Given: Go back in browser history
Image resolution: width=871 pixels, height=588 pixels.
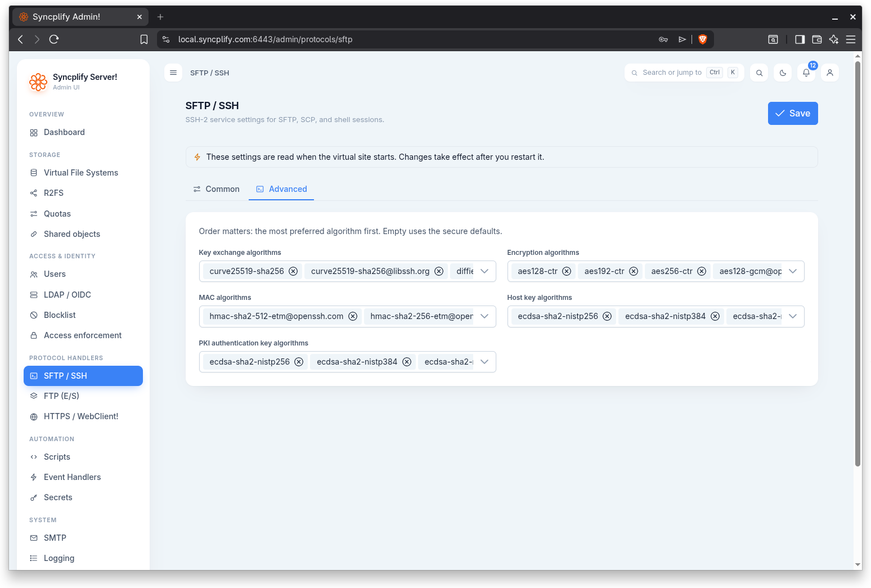Looking at the screenshot, I should (x=21, y=39).
